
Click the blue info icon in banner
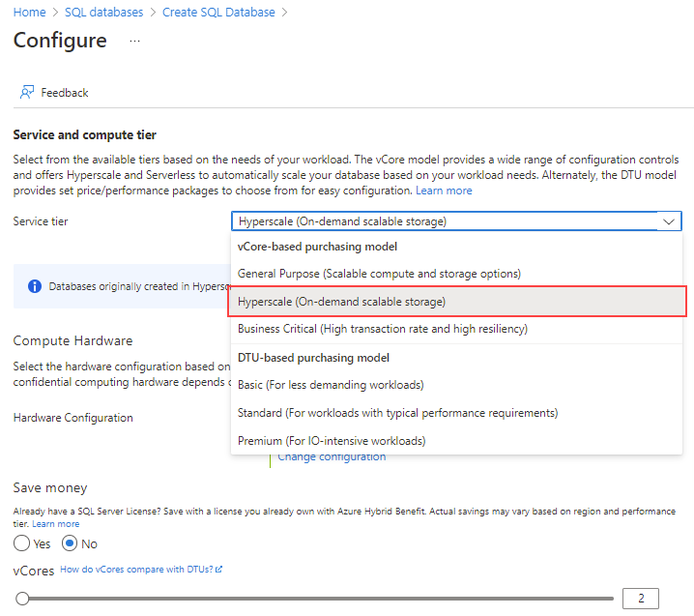pyautogui.click(x=35, y=286)
